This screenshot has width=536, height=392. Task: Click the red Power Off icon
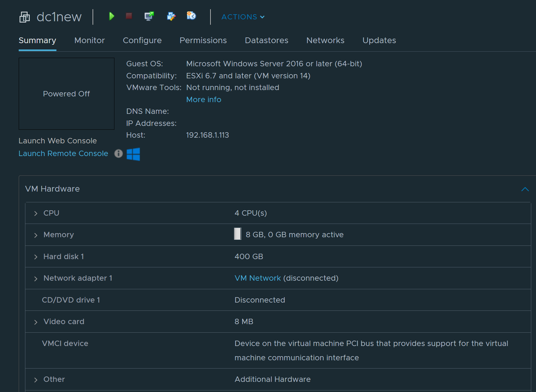click(x=129, y=16)
